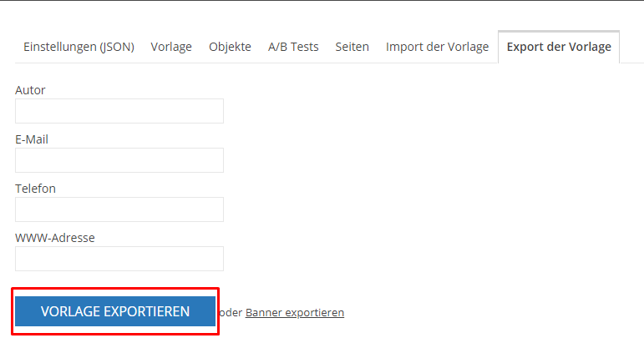Start the template export with the blue button
The height and width of the screenshot is (343, 644).
pos(115,311)
